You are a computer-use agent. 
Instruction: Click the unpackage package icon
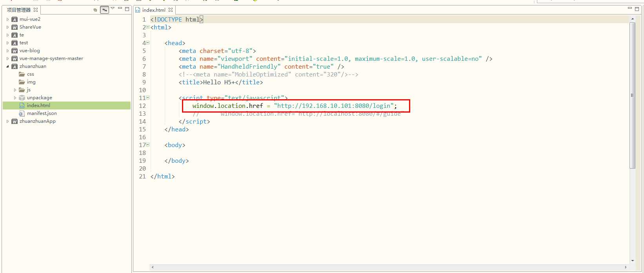[x=22, y=98]
